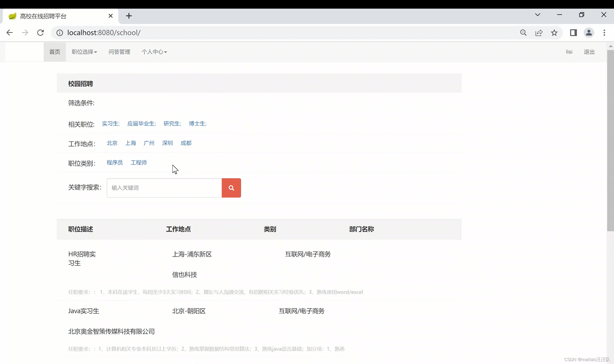Open the tab search chevron
This screenshot has width=614, height=364.
[537, 15]
